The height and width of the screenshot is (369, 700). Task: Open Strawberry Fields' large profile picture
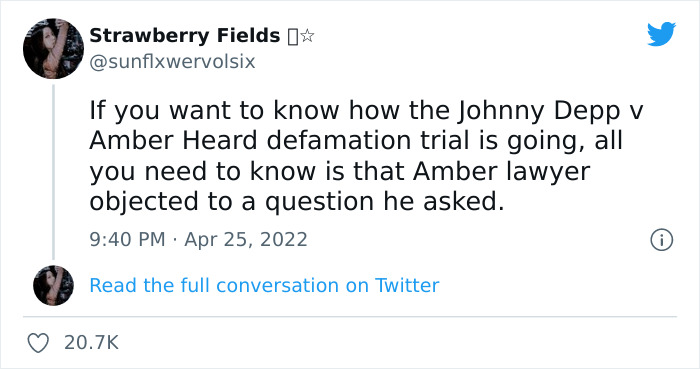tap(53, 49)
